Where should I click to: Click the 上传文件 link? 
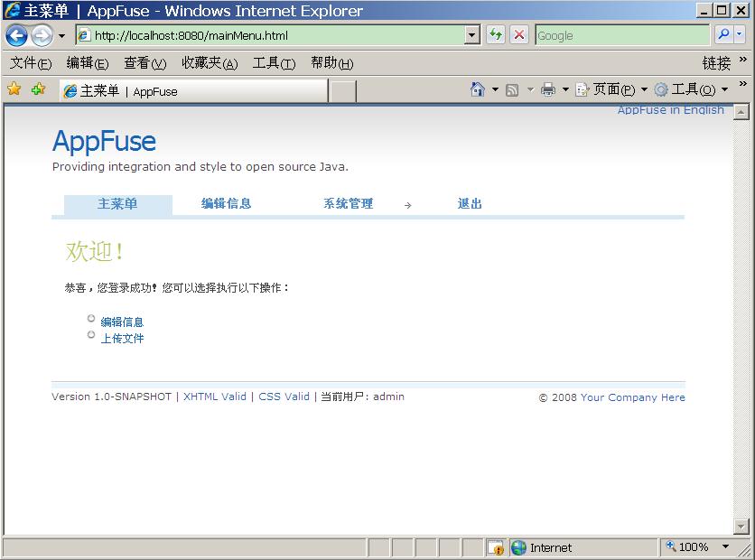coord(122,339)
